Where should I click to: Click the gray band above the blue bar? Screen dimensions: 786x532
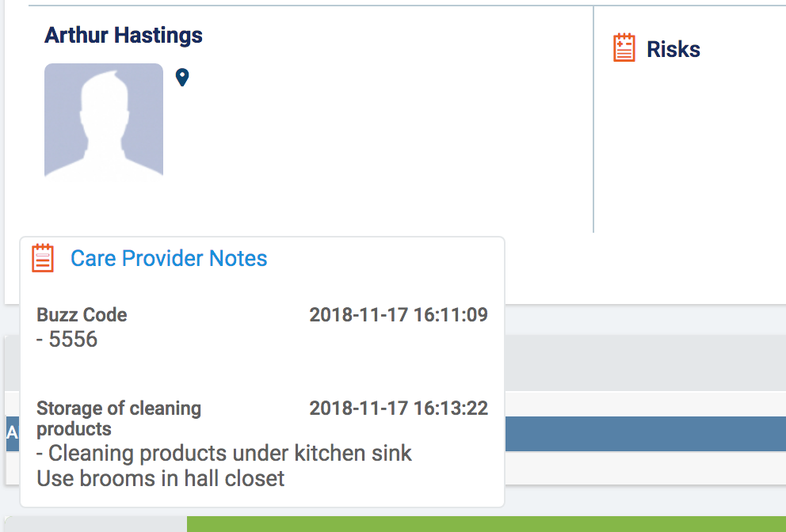[x=645, y=363]
